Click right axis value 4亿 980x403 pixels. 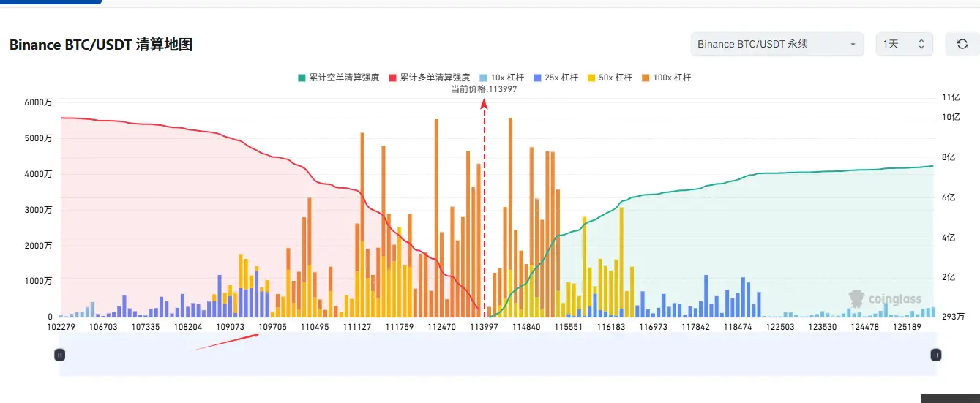pos(949,237)
